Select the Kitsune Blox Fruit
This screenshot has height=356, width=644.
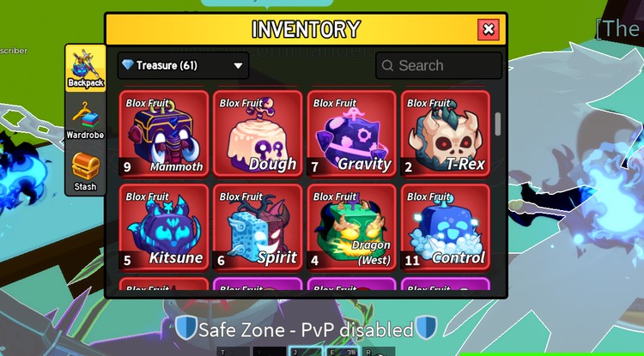click(164, 227)
